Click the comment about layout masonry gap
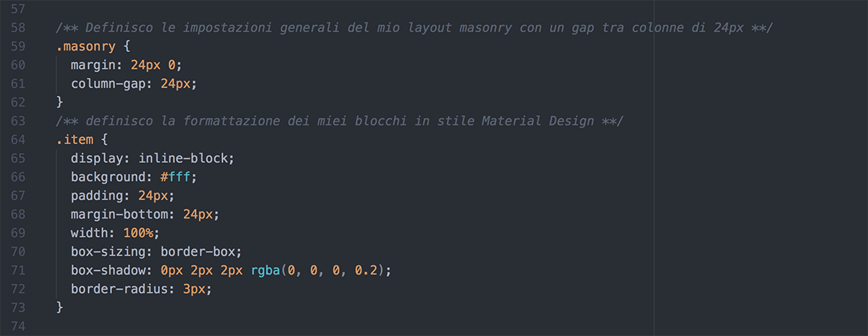Viewport: 868px width, 336px height. point(414,28)
